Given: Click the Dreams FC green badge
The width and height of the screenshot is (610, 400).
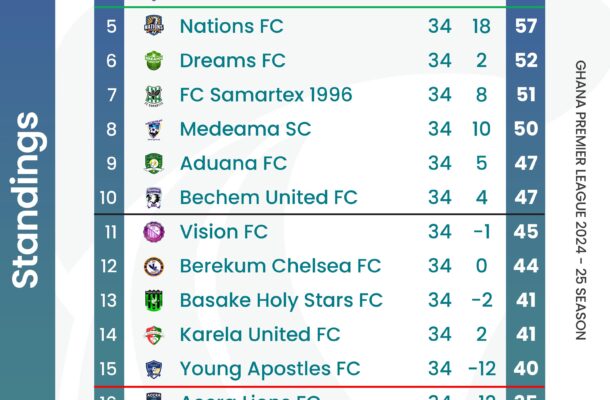Looking at the screenshot, I should click(154, 60).
